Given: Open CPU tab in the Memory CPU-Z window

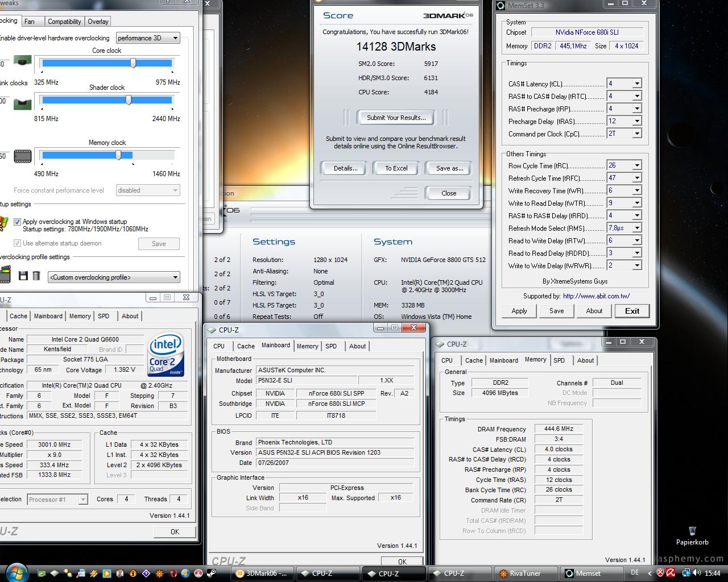Looking at the screenshot, I should [447, 360].
